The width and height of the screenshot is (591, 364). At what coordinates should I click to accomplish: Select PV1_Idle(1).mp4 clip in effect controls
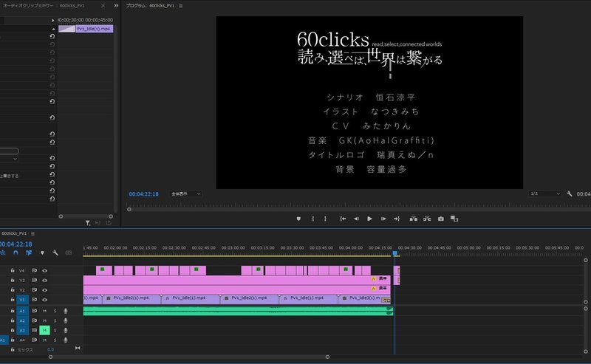pyautogui.click(x=95, y=29)
